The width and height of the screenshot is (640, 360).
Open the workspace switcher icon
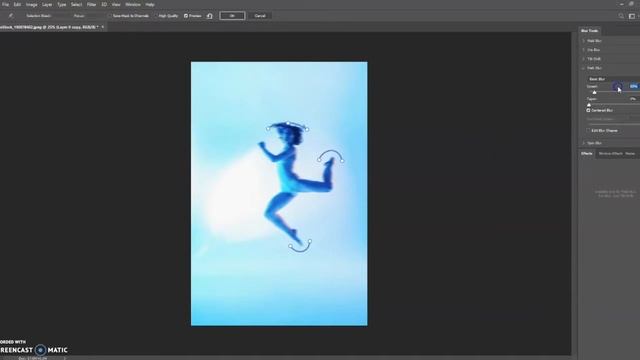(x=632, y=16)
